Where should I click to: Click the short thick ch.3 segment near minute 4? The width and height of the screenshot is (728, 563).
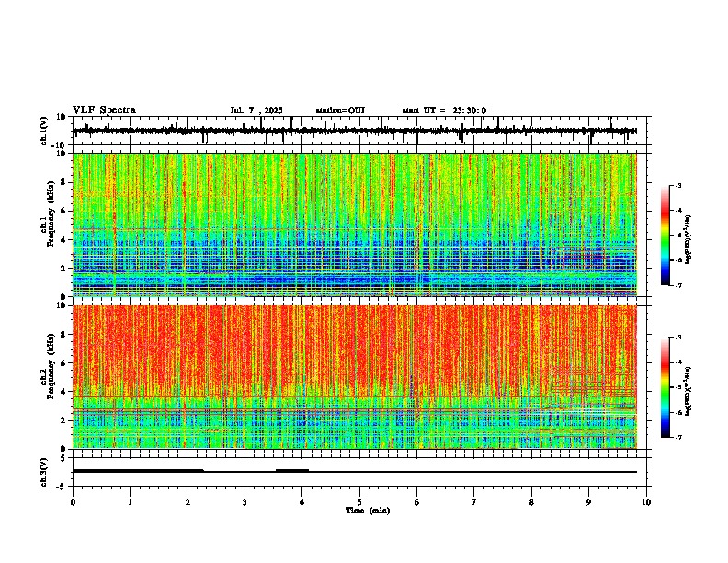click(292, 471)
